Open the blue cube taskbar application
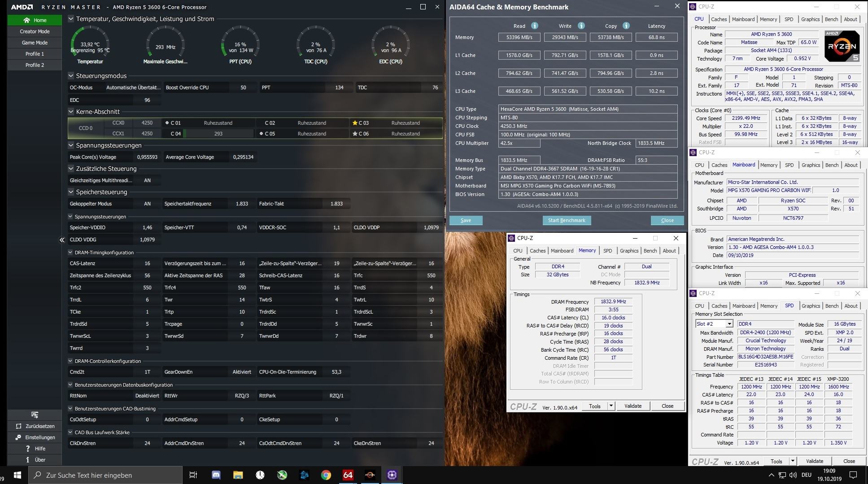 click(304, 475)
